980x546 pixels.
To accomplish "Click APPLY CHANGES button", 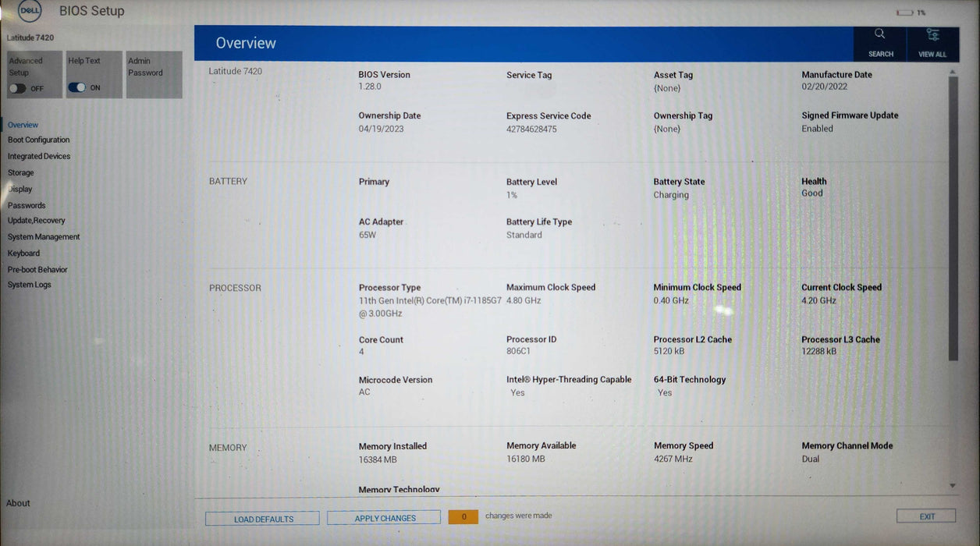I will [x=384, y=518].
